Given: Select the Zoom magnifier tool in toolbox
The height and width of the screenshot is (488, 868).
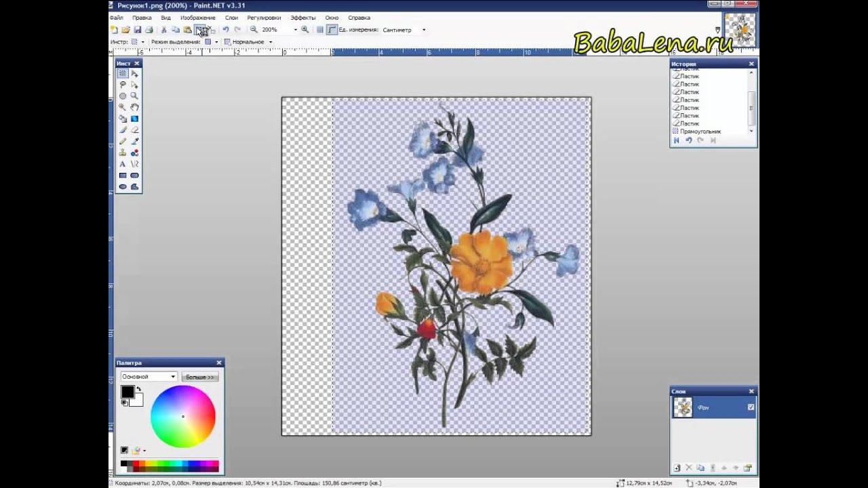Looking at the screenshot, I should tap(134, 96).
